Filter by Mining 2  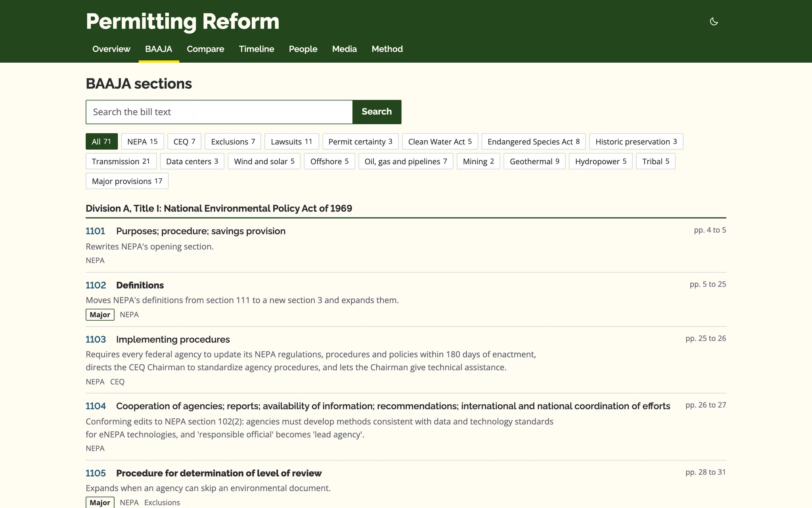(478, 162)
